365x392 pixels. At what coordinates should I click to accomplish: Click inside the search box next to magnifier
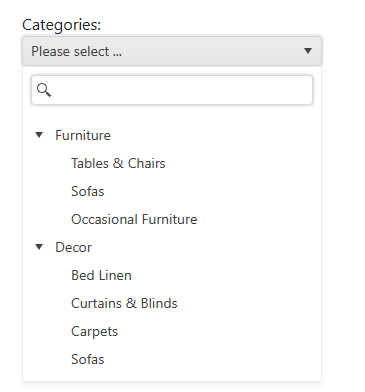pos(182,90)
